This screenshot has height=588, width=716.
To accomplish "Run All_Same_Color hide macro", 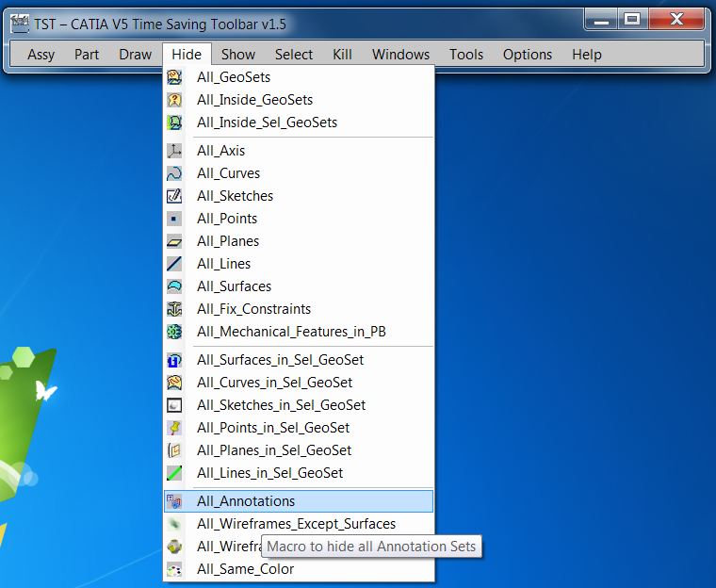I will click(x=299, y=569).
